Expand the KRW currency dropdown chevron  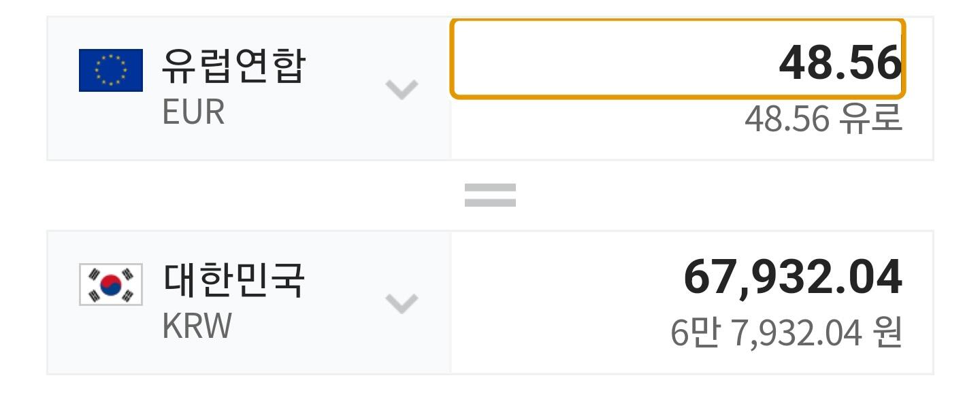[x=402, y=303]
